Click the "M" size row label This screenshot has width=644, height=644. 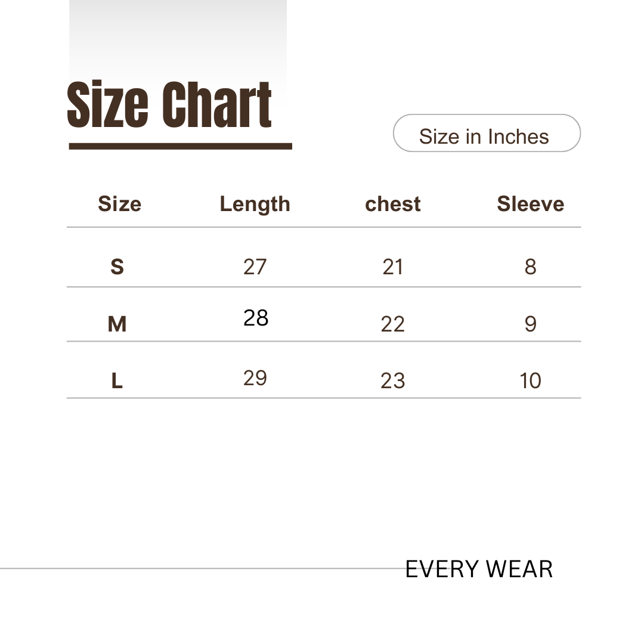pos(117,324)
